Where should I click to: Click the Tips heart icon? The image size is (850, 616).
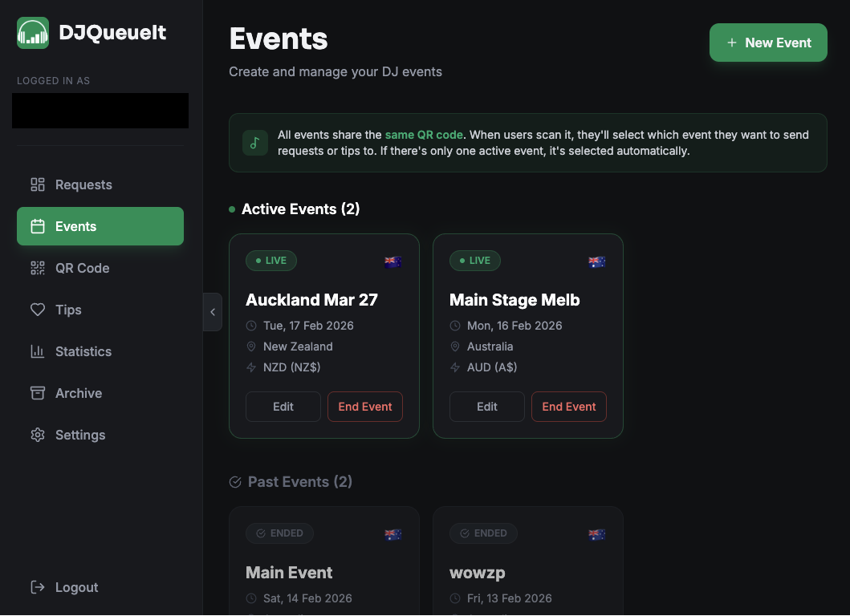pyautogui.click(x=38, y=310)
